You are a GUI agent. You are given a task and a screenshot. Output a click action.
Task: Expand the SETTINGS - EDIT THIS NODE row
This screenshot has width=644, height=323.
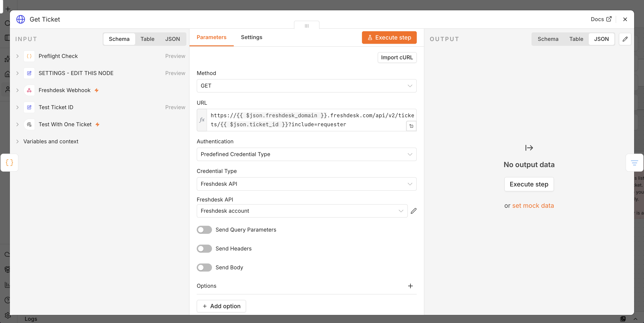pyautogui.click(x=18, y=73)
